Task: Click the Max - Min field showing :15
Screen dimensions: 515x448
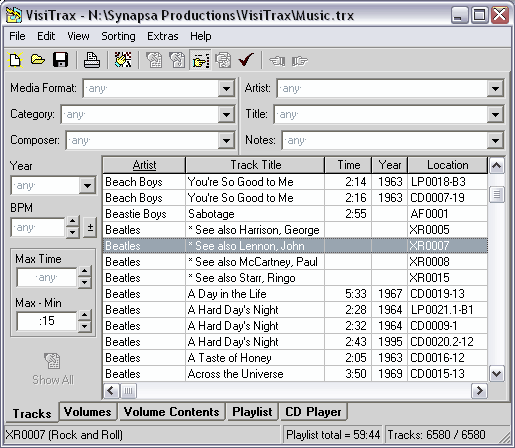Action: [x=47, y=321]
